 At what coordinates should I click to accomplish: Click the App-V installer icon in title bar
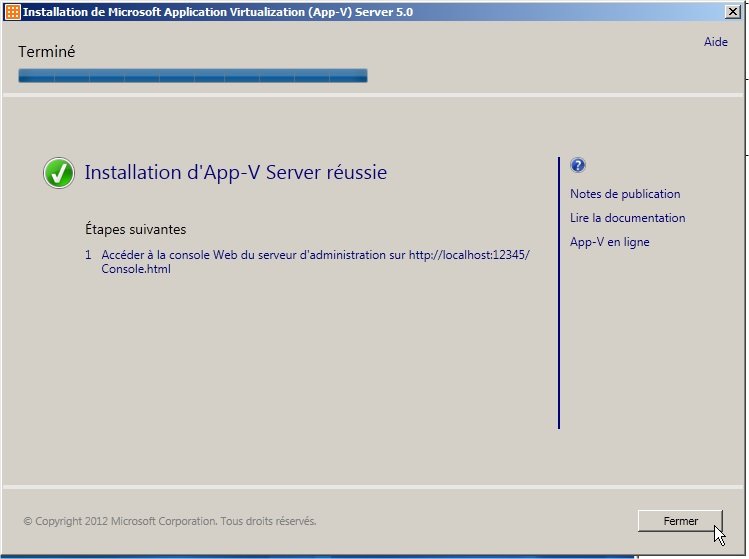(x=12, y=12)
